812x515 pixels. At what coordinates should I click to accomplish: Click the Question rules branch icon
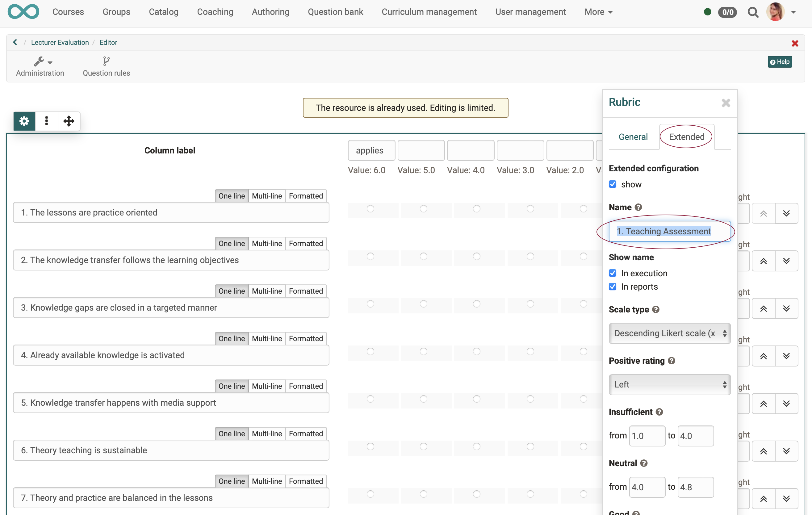pyautogui.click(x=106, y=61)
